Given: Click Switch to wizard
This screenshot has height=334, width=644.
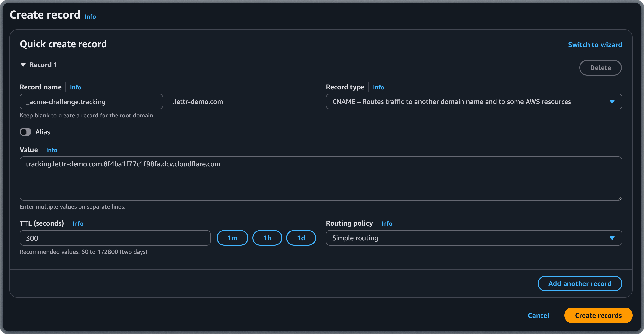Looking at the screenshot, I should click(x=595, y=45).
